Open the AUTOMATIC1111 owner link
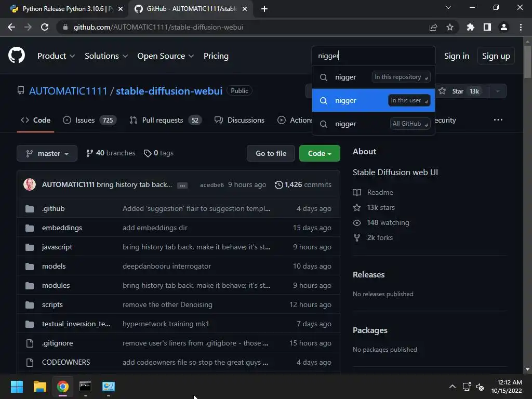This screenshot has height=399, width=532. pyautogui.click(x=68, y=91)
